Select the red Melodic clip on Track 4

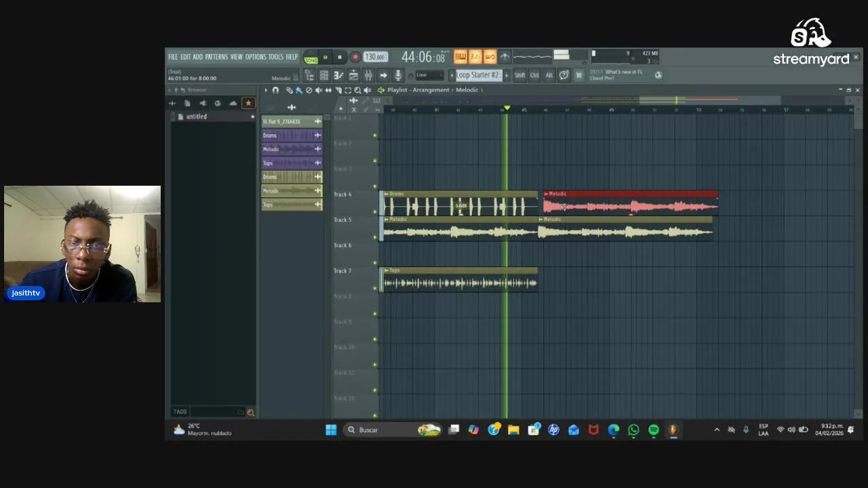coord(631,203)
